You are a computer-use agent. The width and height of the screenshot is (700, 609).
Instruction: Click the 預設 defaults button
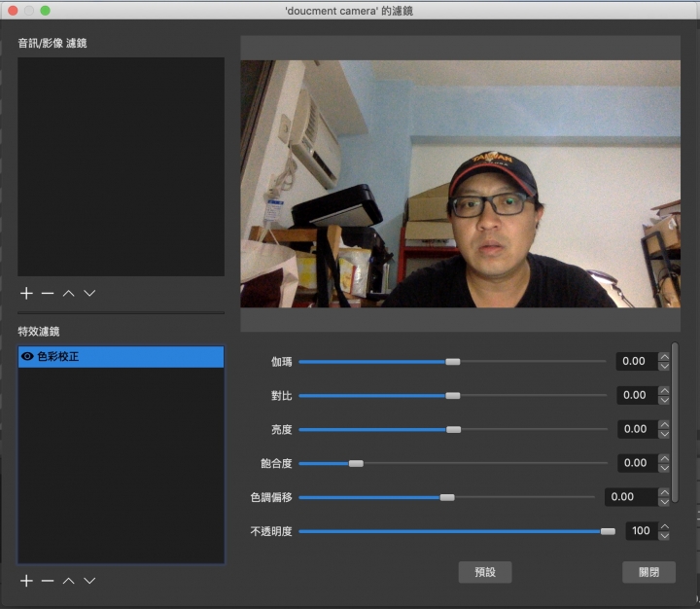(485, 572)
